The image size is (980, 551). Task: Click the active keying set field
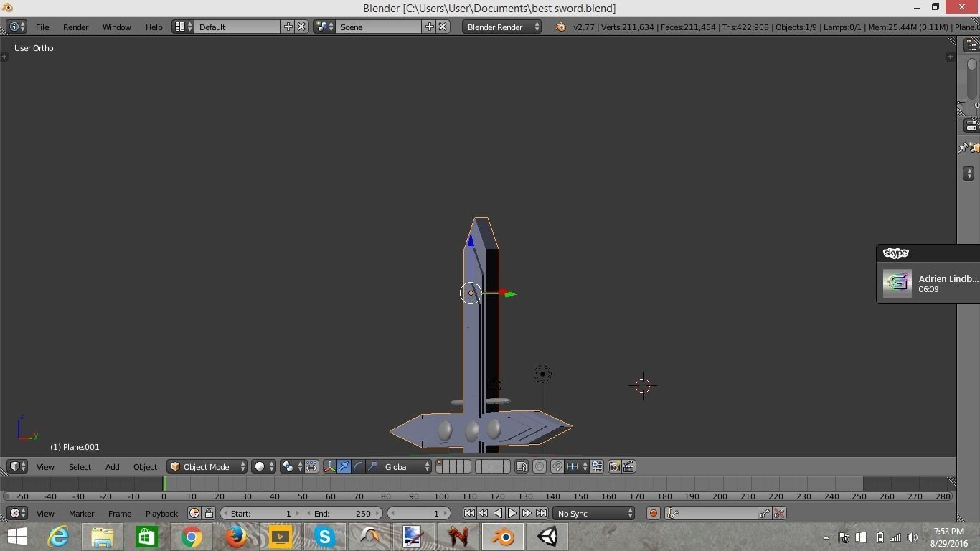[710, 513]
